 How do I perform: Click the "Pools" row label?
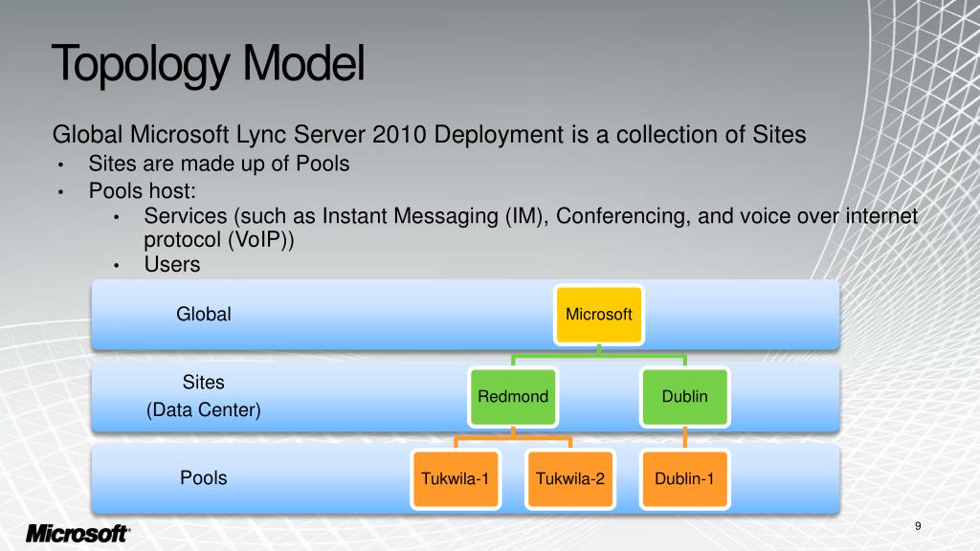pyautogui.click(x=204, y=478)
